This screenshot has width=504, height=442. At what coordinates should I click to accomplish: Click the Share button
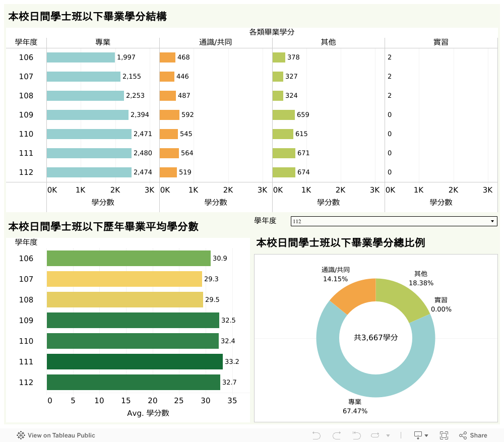point(473,435)
